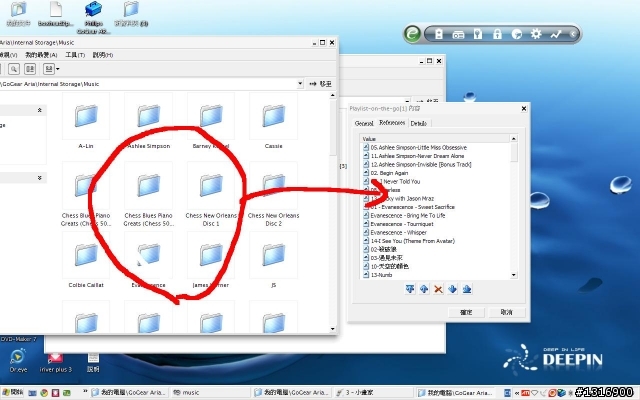Click the search toolbar icon in explorer
Image resolution: width=640 pixels, height=400 pixels.
click(14, 69)
